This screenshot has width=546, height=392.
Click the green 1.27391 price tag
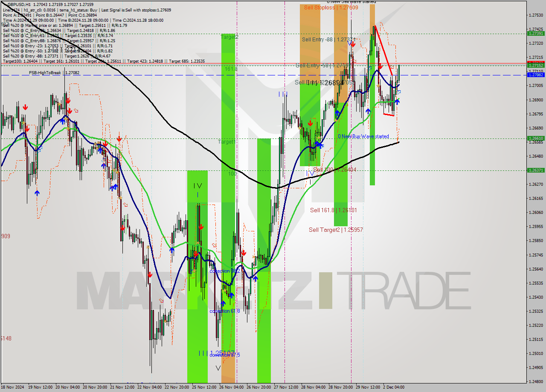click(x=535, y=33)
